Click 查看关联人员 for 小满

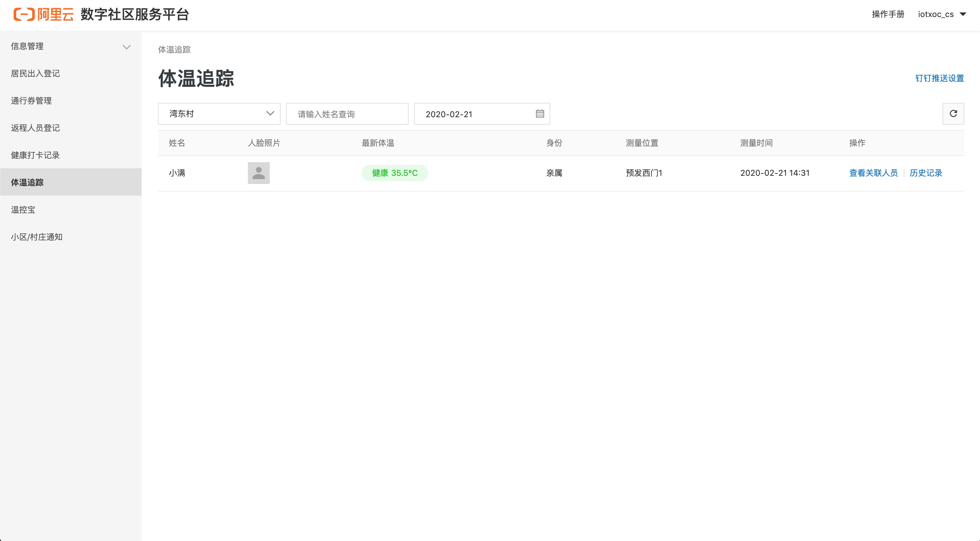(x=873, y=173)
